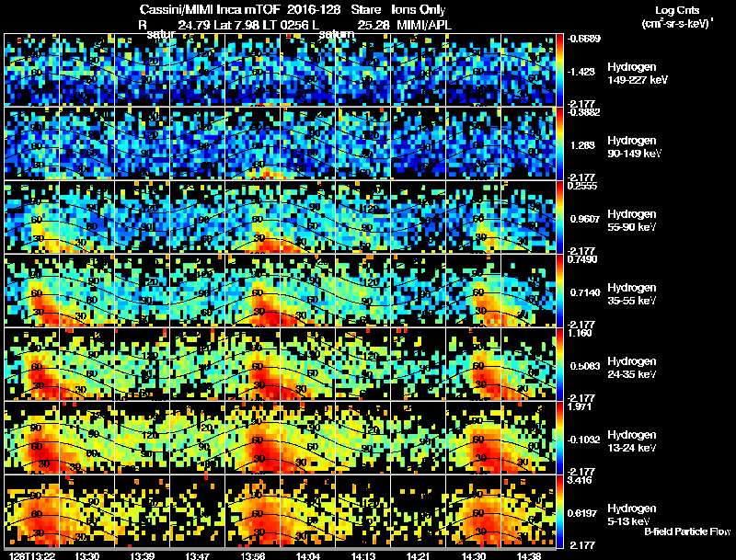Image resolution: width=736 pixels, height=560 pixels.
Task: Click the color bar beside Hydrogen 5-13 keV
Action: pyautogui.click(x=559, y=511)
